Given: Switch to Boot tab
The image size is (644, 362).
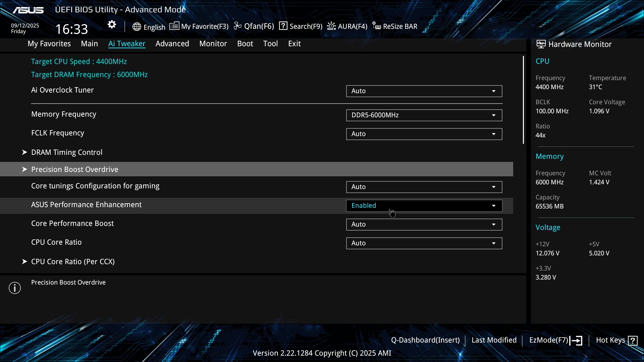Looking at the screenshot, I should pos(245,44).
